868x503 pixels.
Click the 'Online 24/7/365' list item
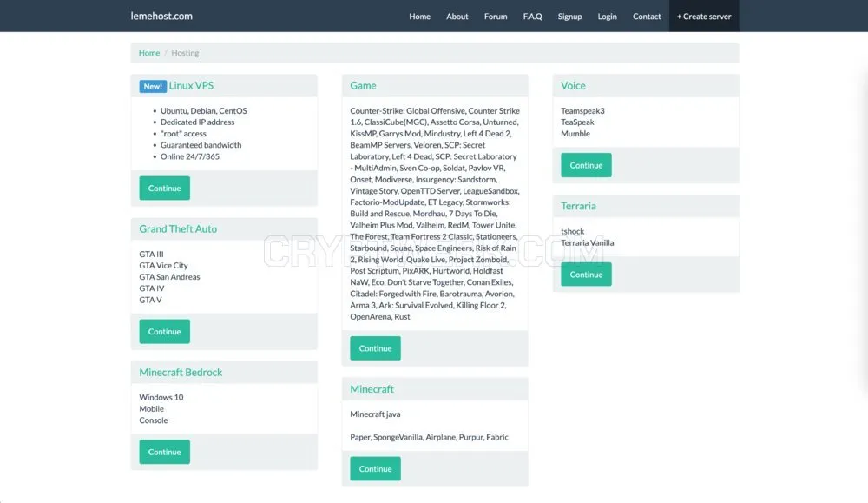pyautogui.click(x=190, y=156)
